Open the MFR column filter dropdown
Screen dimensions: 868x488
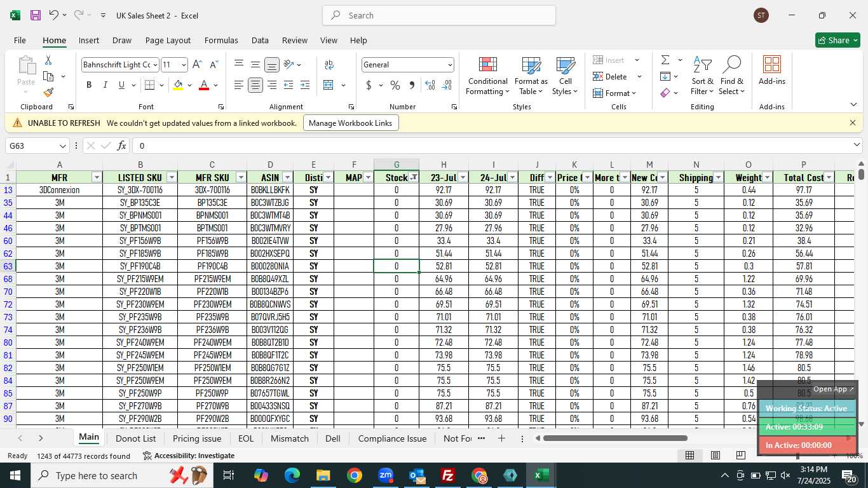97,177
